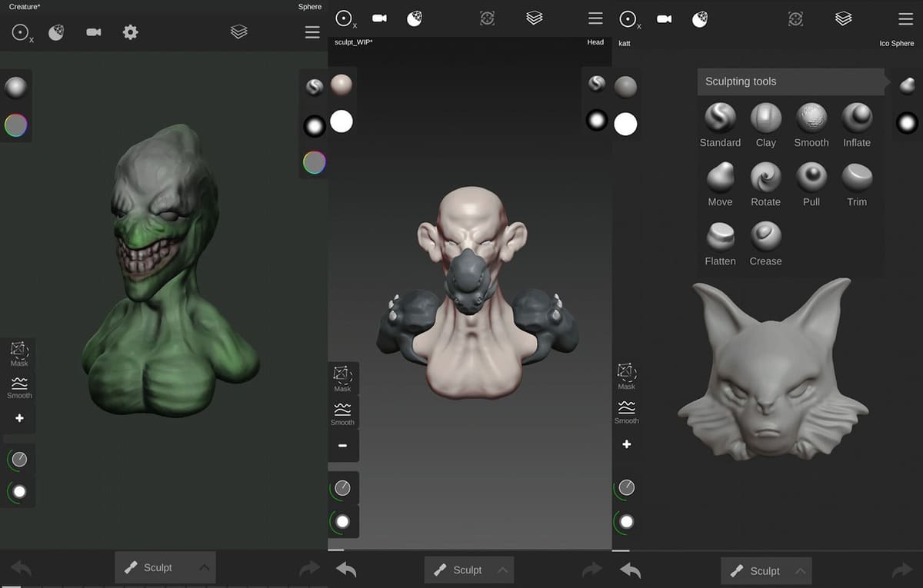Open material options in katt screen
The image size is (923, 588).
point(700,18)
